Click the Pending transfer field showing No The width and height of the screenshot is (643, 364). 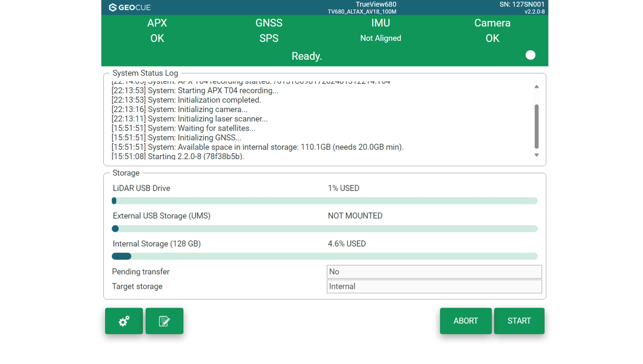click(x=434, y=272)
